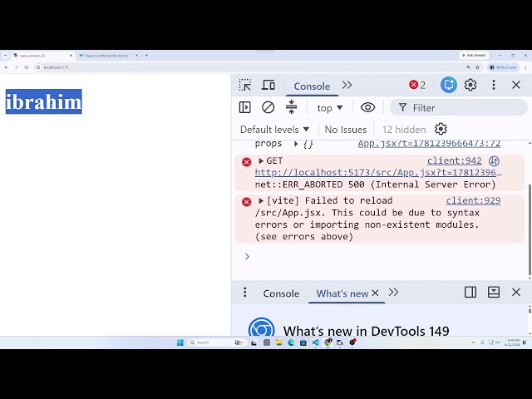Show hidden system tray icons
Screen dimensions: 532x399
(473, 342)
